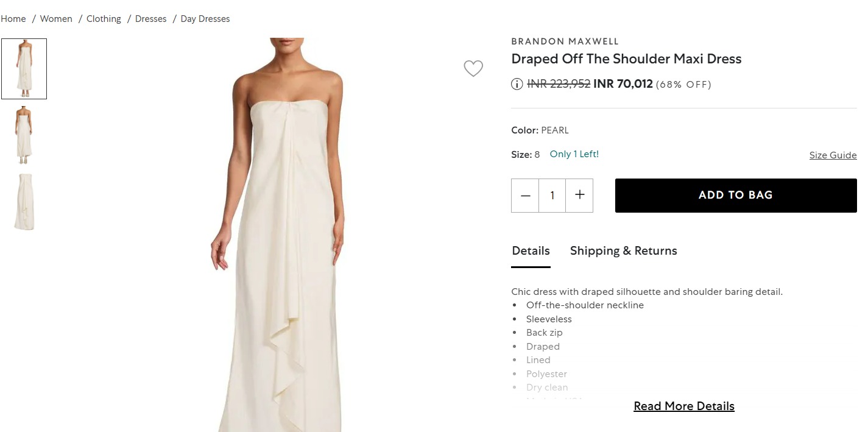Click ADD TO BAG
Viewport: 868px width, 432px height.
[735, 195]
